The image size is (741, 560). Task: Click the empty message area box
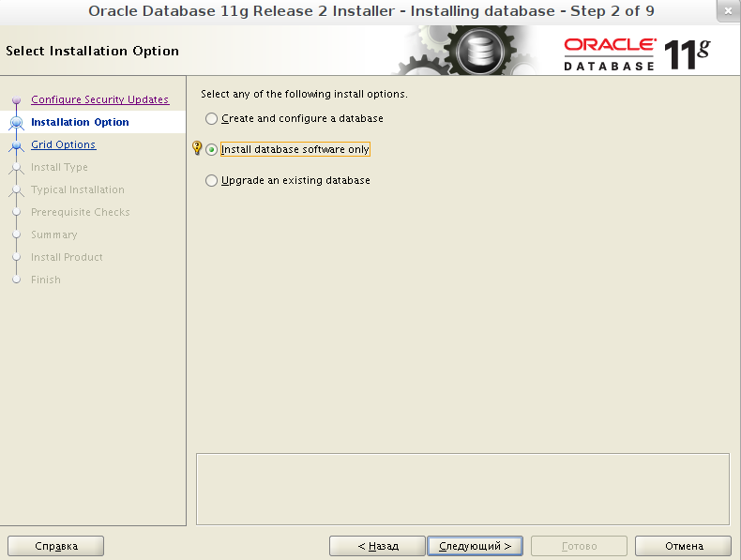(462, 489)
